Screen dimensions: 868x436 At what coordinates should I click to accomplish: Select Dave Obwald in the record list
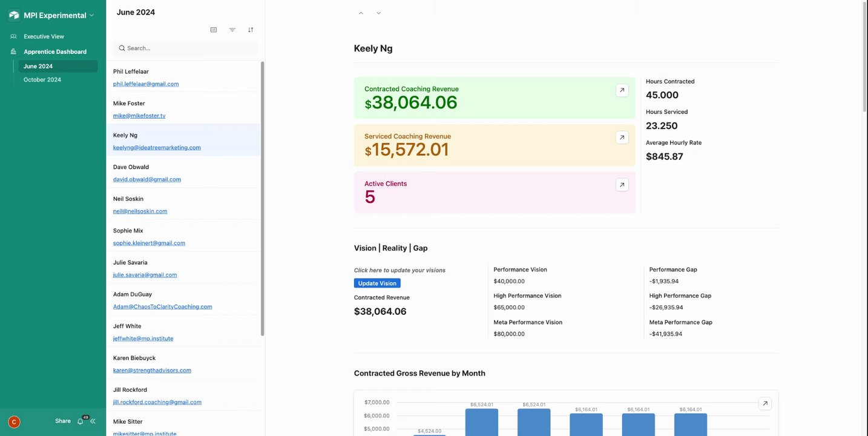point(131,167)
